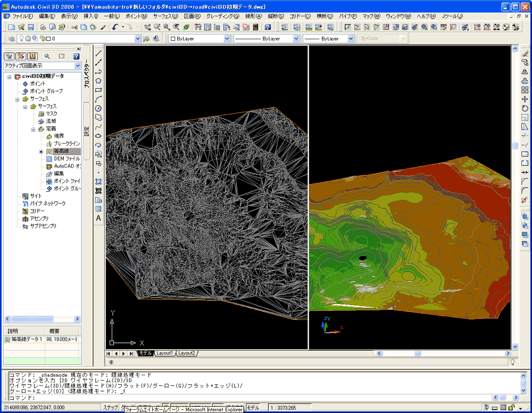Choose the Multiline Text tool
Screen dimensions: 532x413
tap(98, 218)
